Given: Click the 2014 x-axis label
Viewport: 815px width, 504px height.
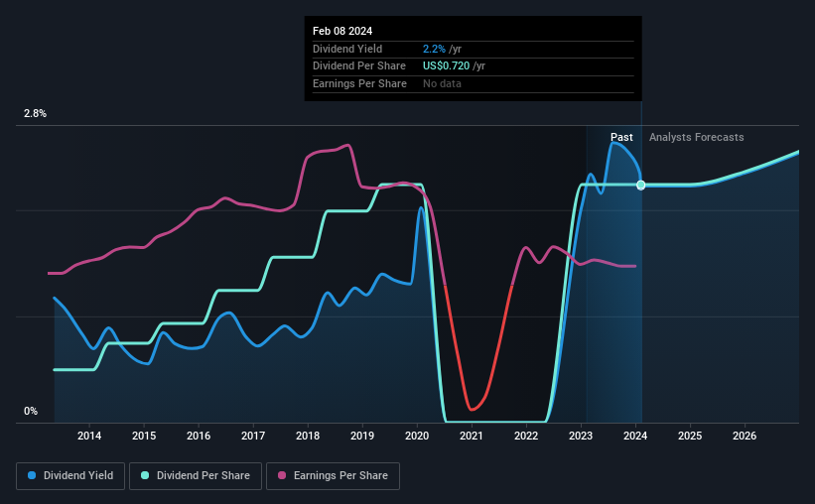Looking at the screenshot, I should tap(89, 436).
